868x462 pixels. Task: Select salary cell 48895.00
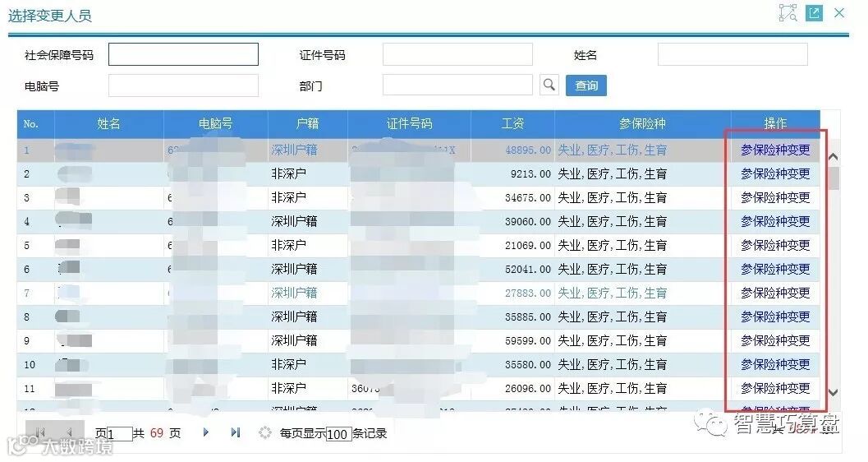[x=527, y=150]
